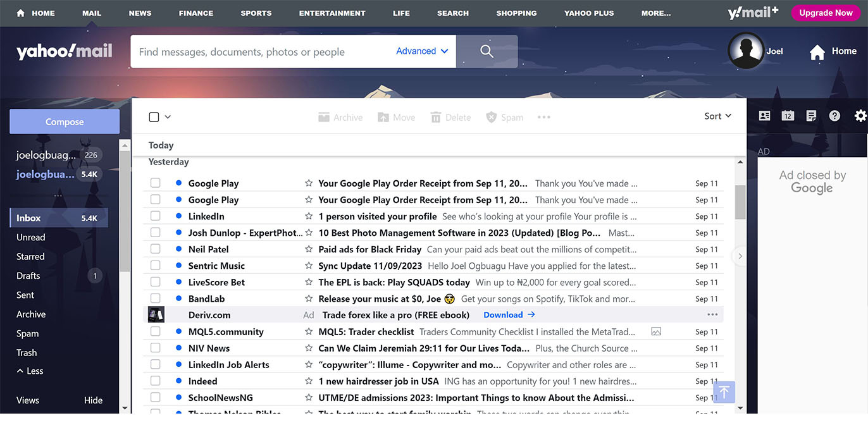Star the Sentric Music email
Viewport: 868px width, 425px height.
click(309, 266)
